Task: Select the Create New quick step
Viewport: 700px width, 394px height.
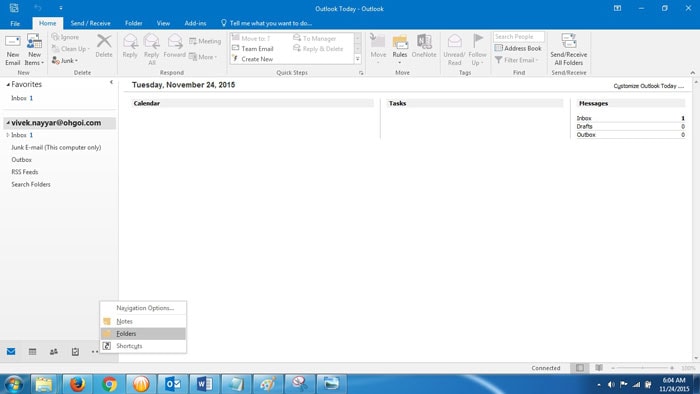Action: [x=253, y=59]
